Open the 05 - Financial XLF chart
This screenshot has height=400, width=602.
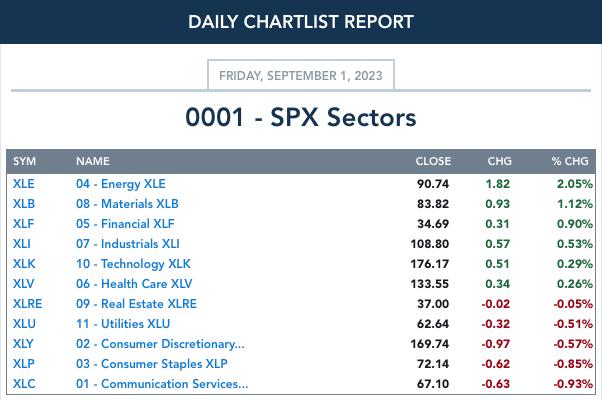pos(125,224)
